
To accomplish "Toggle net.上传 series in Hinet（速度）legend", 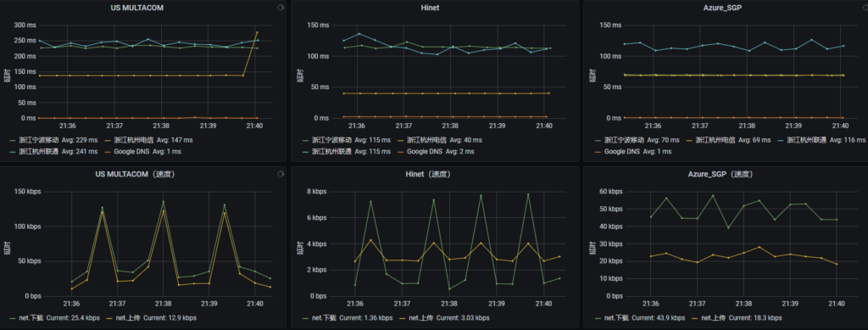I will tap(420, 318).
